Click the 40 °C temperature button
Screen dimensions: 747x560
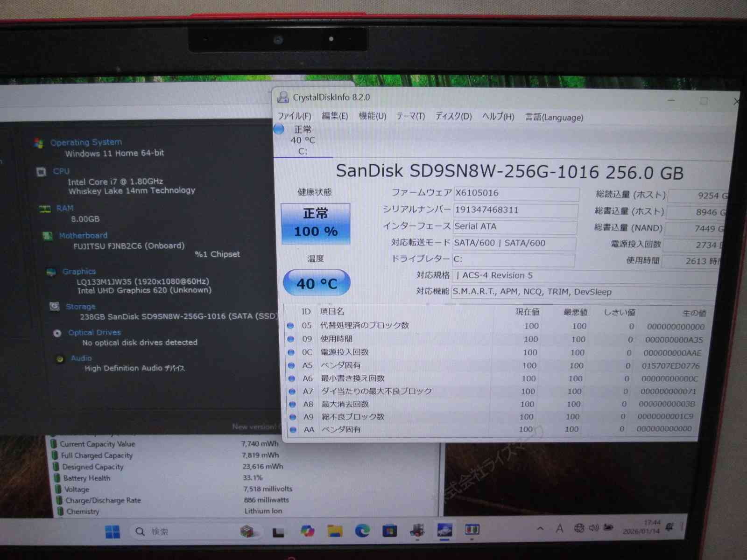(x=317, y=283)
